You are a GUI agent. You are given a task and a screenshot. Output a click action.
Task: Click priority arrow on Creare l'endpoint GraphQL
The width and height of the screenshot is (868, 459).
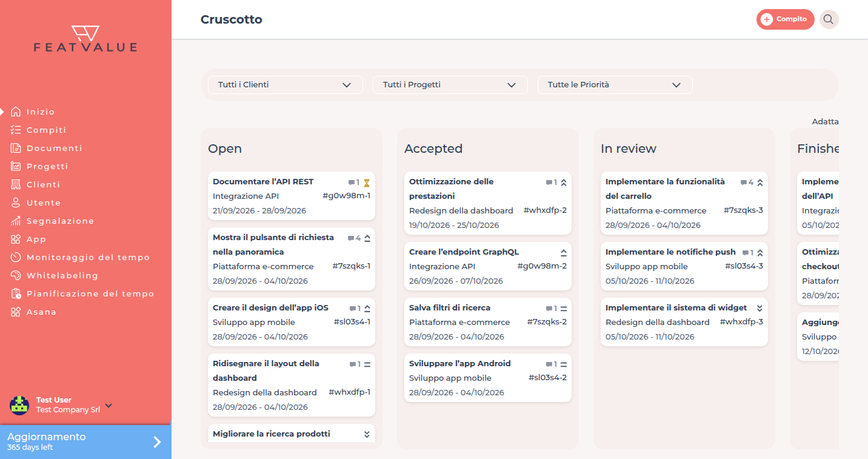coord(563,252)
